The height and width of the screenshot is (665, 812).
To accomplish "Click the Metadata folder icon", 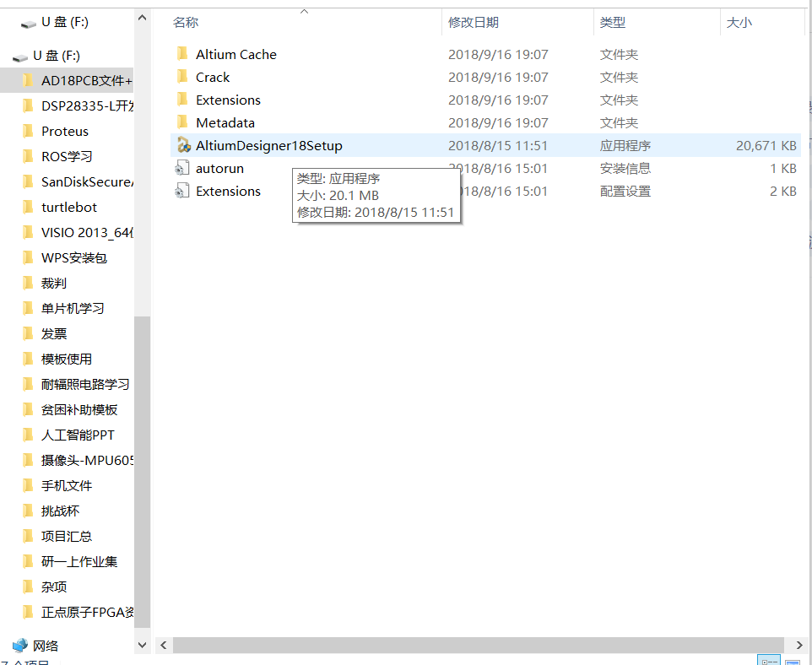I will tap(182, 122).
